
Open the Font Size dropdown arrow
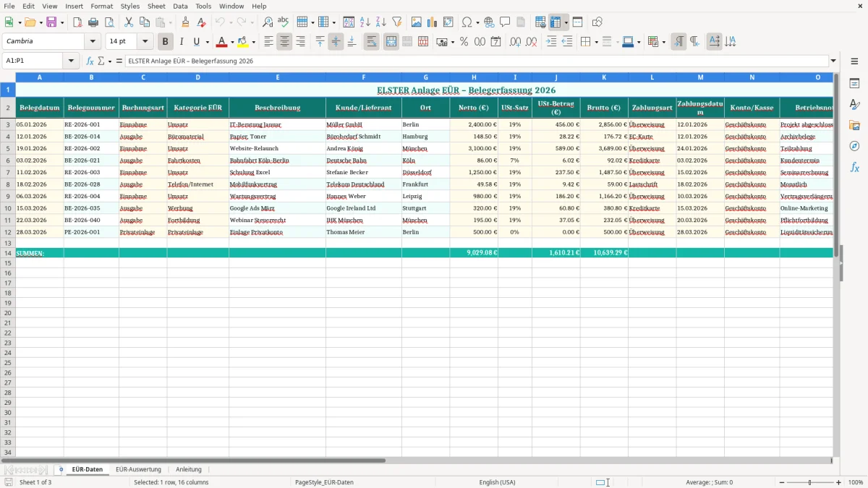pyautogui.click(x=145, y=41)
